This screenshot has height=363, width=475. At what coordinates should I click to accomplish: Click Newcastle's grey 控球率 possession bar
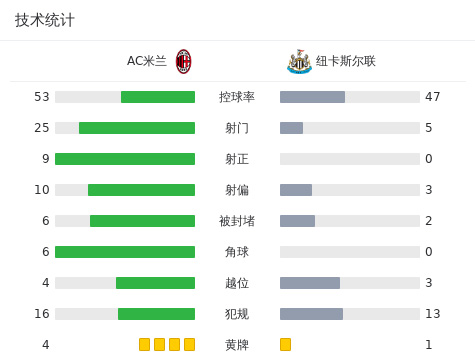pyautogui.click(x=312, y=97)
